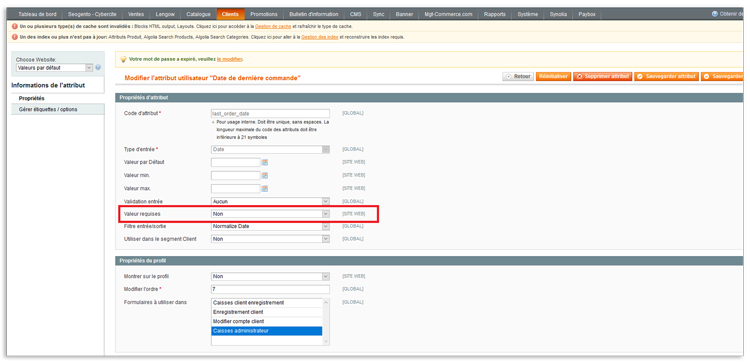Open calendar icon for Valeur min.

point(265,176)
